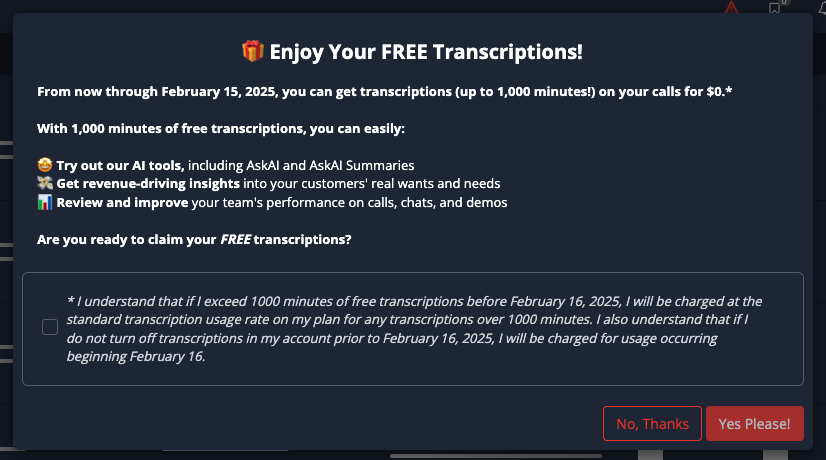Click the "Enjoy Your FREE Transcriptions!" heading
Screen dimensions: 826x460
point(425,52)
